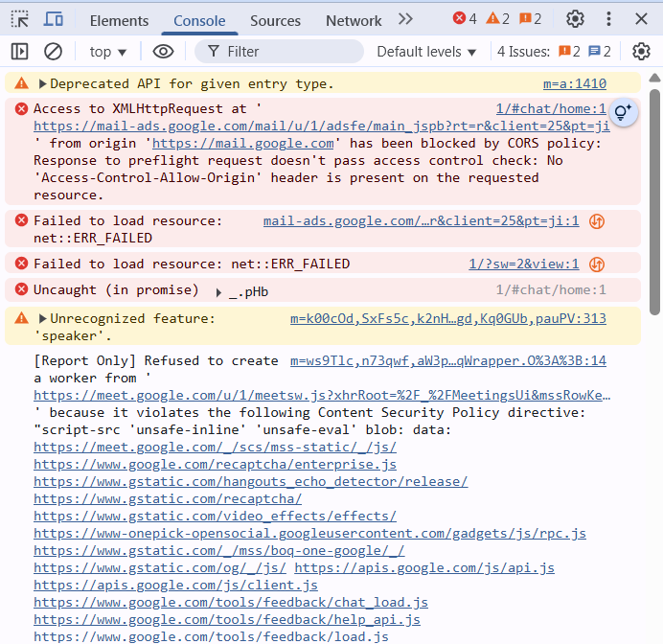Click the warning icon on Deprecated API row

pyautogui.click(x=22, y=83)
